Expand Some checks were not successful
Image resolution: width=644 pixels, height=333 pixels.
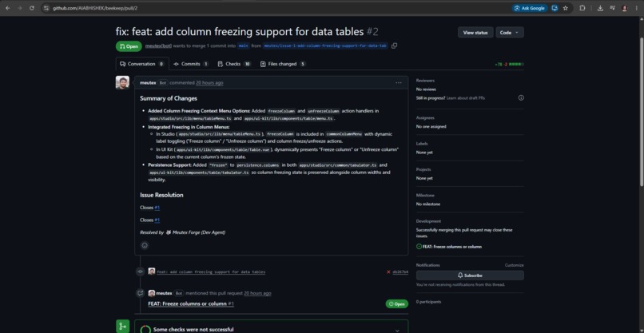pyautogui.click(x=397, y=330)
